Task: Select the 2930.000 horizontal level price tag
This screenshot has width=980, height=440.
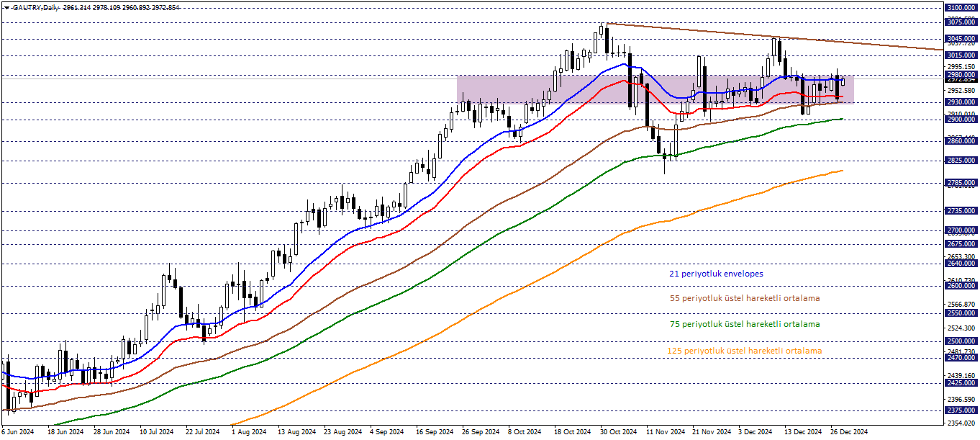Action: click(961, 102)
